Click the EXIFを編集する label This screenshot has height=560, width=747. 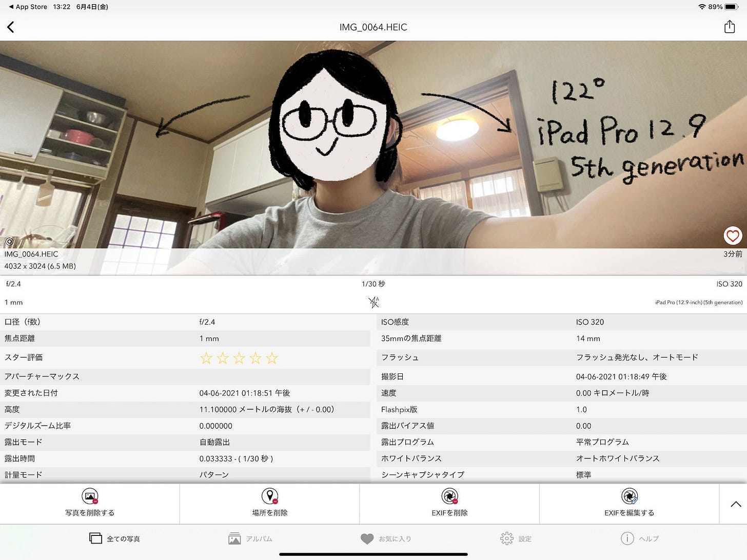[x=630, y=513]
